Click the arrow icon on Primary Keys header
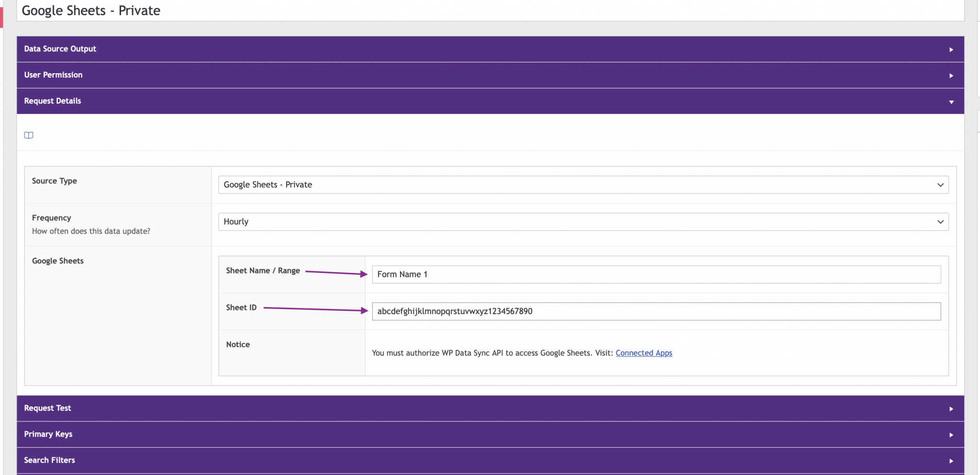This screenshot has height=475, width=980. point(950,434)
